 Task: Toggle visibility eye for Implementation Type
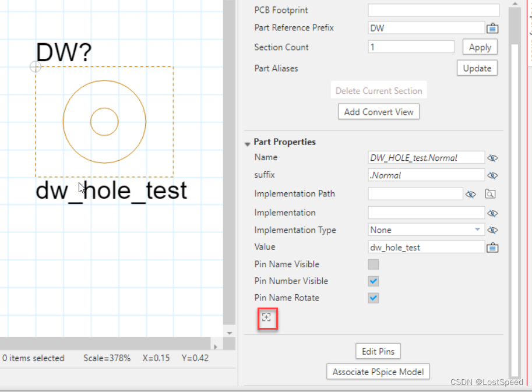(x=492, y=230)
